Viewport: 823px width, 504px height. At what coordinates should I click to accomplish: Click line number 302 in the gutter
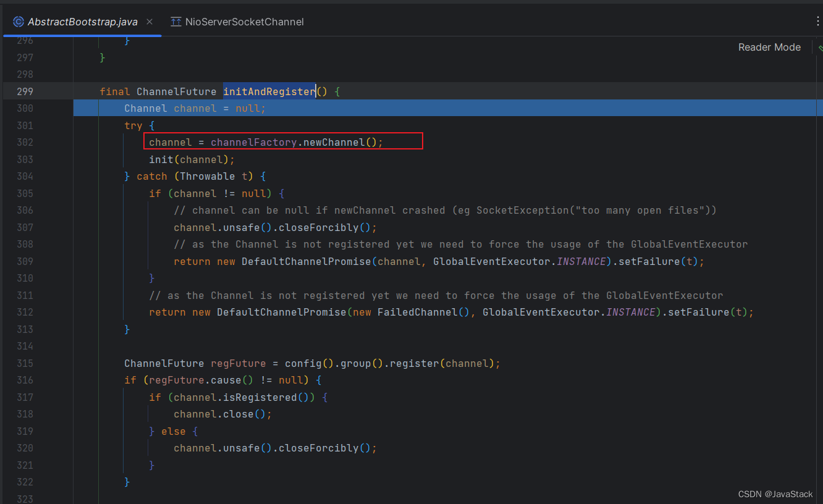(25, 142)
